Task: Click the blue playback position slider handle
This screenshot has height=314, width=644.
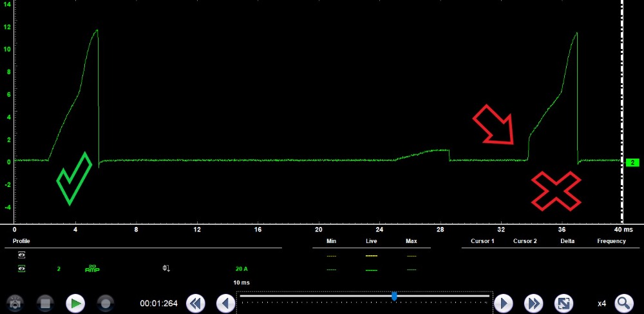Action: pos(394,296)
